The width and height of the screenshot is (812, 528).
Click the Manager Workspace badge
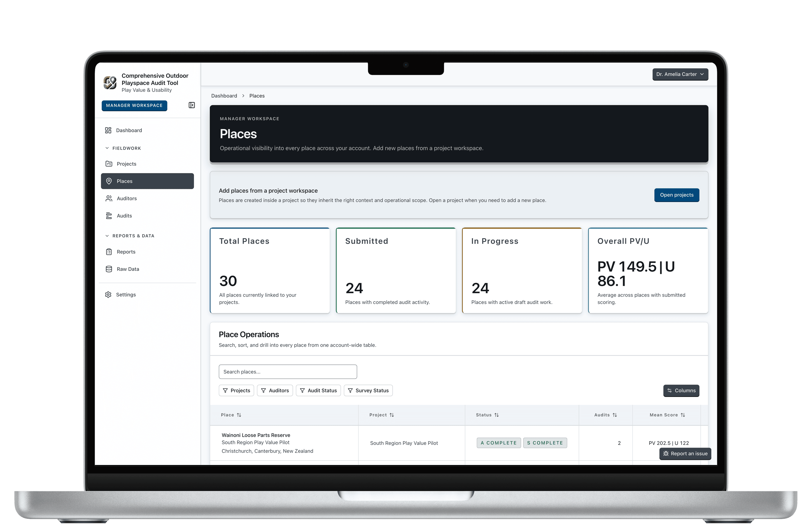(x=134, y=106)
